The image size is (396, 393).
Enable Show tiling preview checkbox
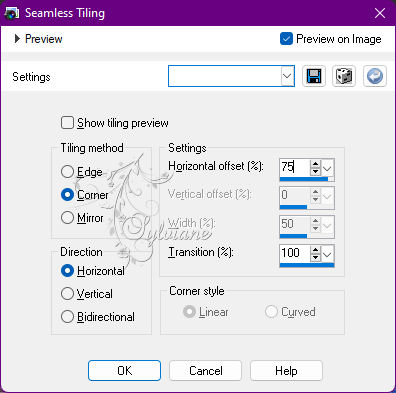pos(67,123)
